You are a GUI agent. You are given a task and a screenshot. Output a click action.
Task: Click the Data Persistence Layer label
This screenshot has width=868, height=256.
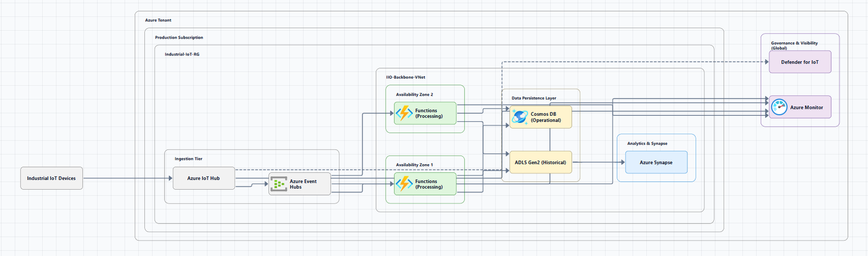[534, 98]
